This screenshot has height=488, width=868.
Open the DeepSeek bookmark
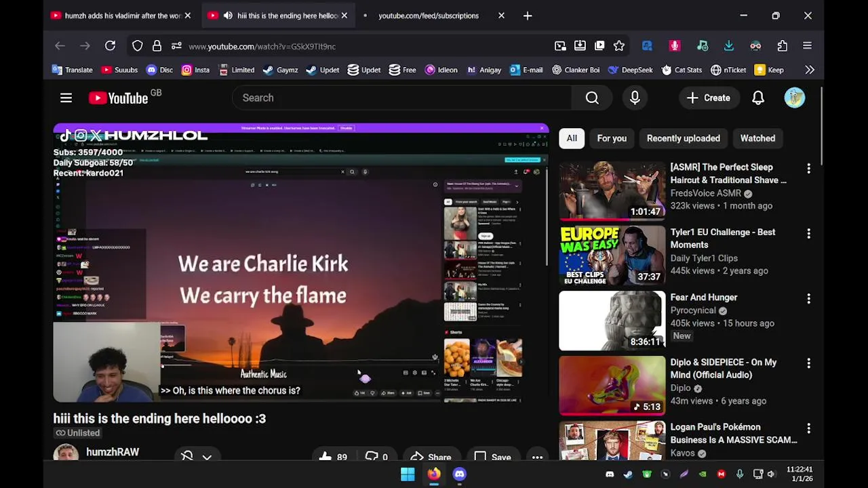coord(630,70)
